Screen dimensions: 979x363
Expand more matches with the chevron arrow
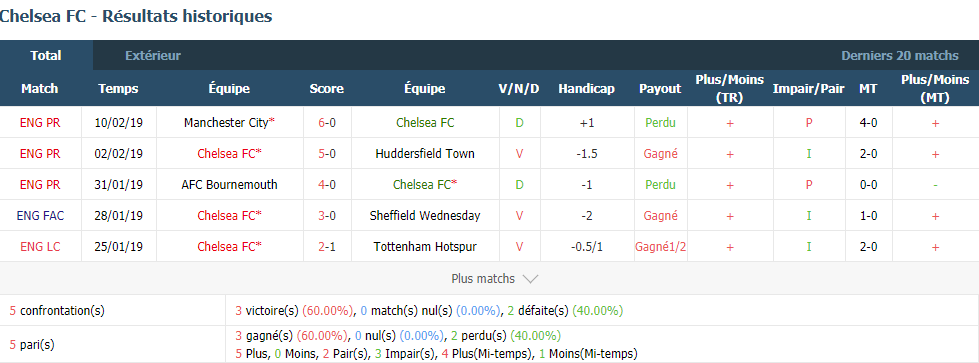530,279
